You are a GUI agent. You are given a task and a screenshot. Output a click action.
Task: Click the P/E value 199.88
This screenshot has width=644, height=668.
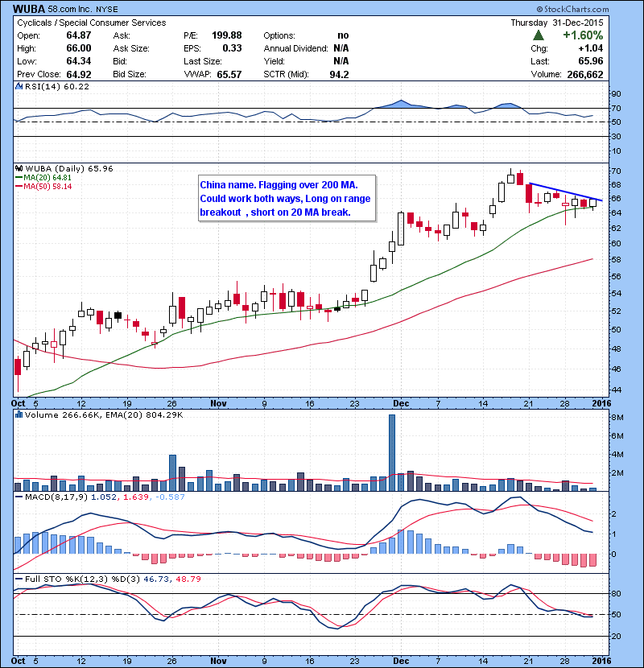[227, 35]
